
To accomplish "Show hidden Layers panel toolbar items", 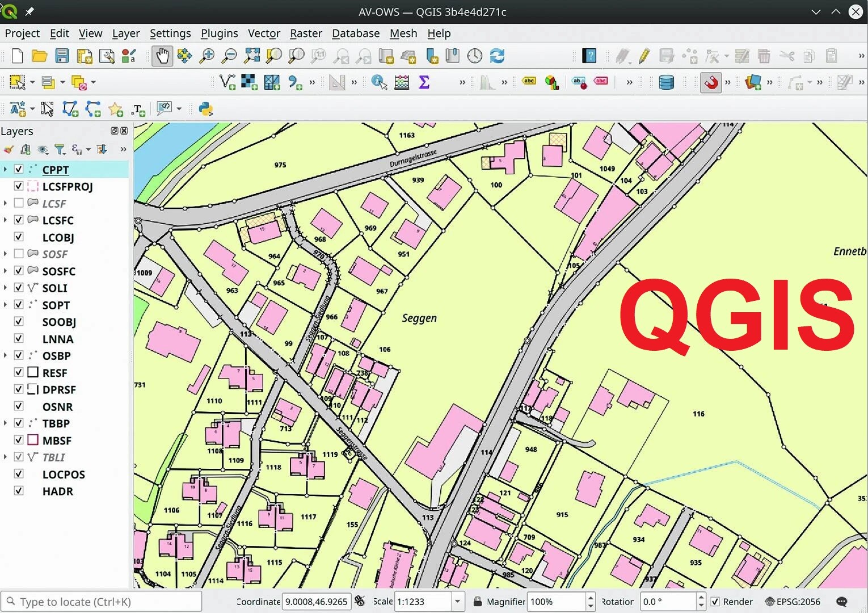I will tap(123, 149).
